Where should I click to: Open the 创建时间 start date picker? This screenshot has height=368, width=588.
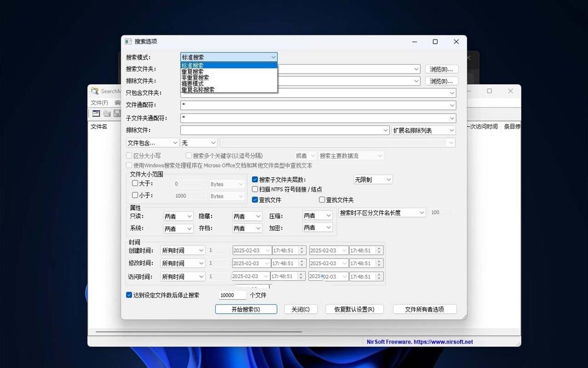[x=268, y=250]
